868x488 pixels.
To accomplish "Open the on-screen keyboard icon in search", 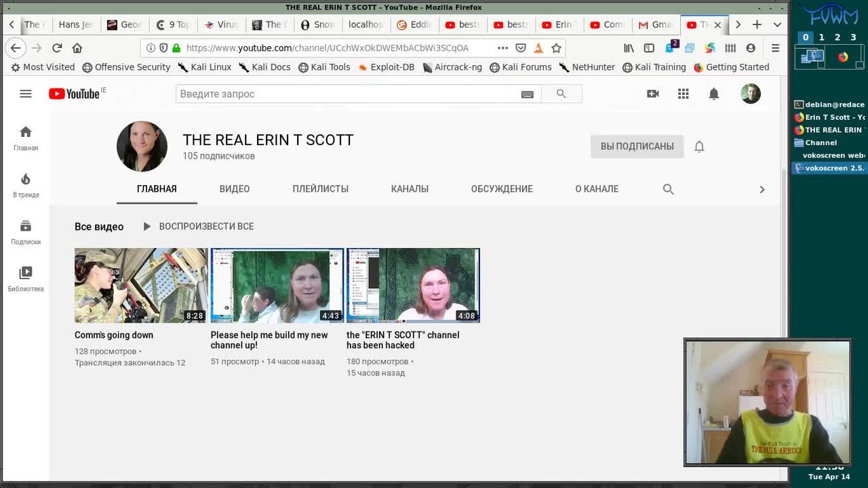I will point(527,94).
